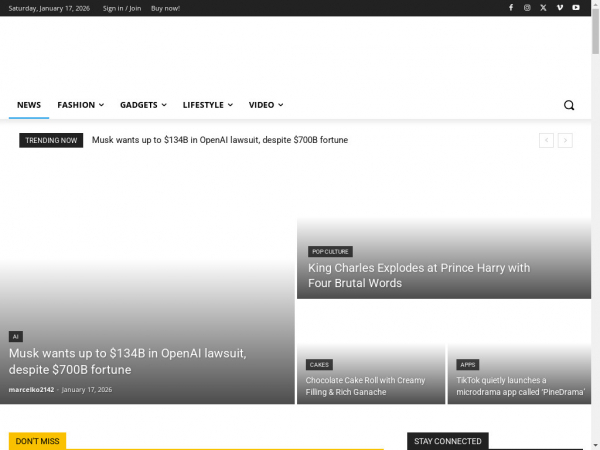Image resolution: width=600 pixels, height=450 pixels.
Task: Open the Video menu dropdown
Action: click(x=266, y=105)
